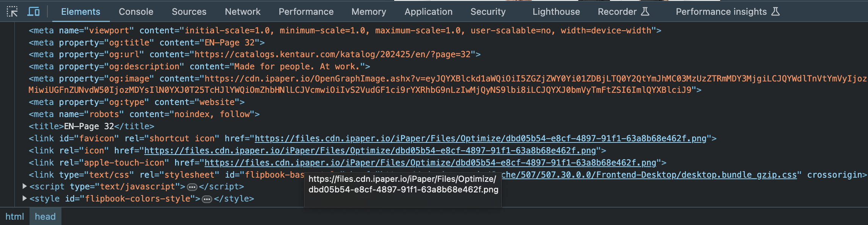The image size is (868, 225).
Task: Select the meta robots noindex line
Action: pos(144,114)
